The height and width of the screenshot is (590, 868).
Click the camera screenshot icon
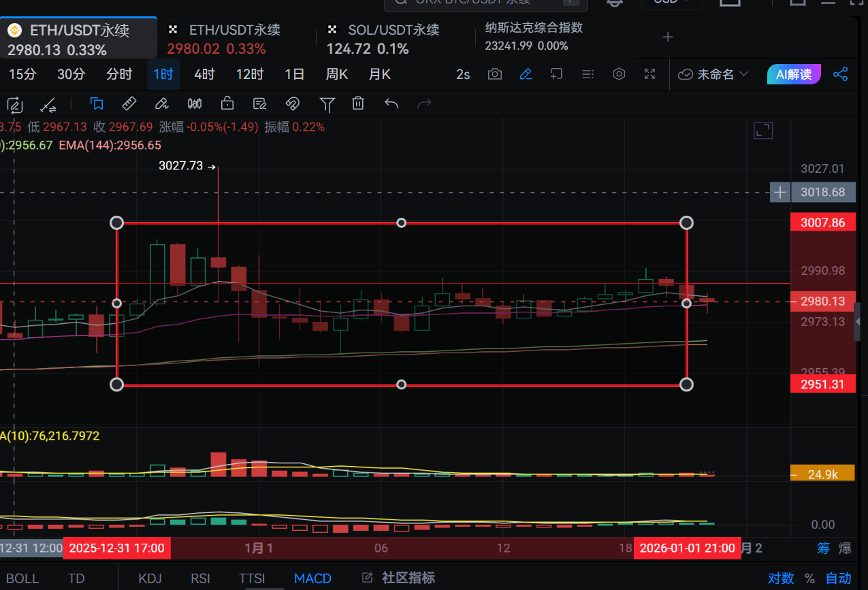click(x=495, y=74)
